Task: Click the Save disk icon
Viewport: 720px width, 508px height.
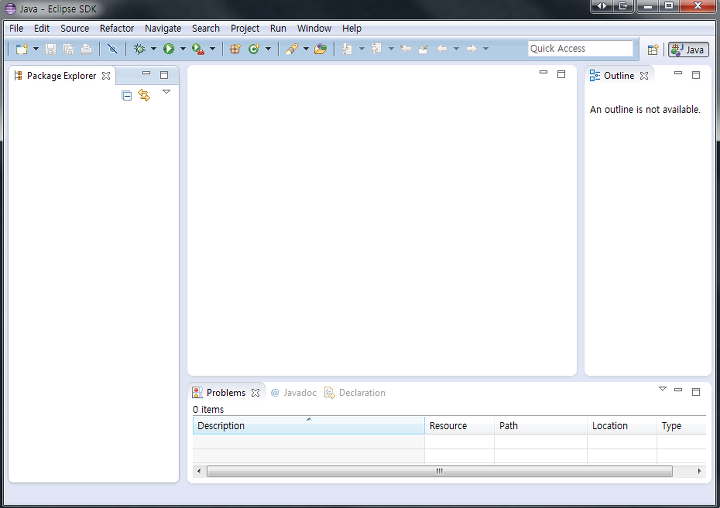Action: [51, 49]
